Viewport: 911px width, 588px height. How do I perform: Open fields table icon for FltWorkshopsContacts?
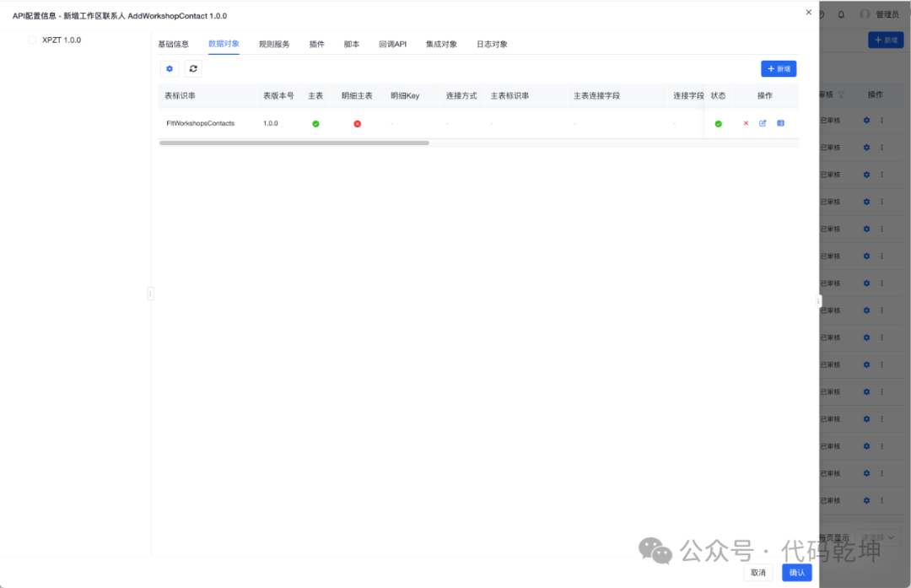pos(781,123)
